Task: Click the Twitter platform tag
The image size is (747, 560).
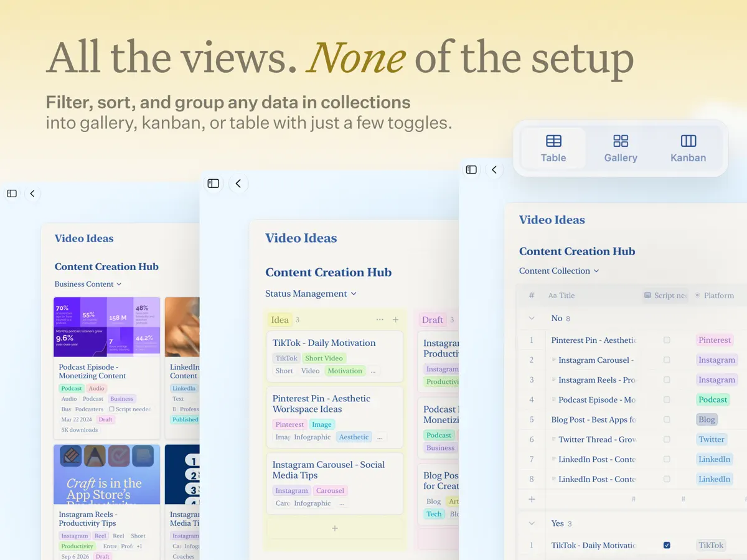Action: point(712,439)
